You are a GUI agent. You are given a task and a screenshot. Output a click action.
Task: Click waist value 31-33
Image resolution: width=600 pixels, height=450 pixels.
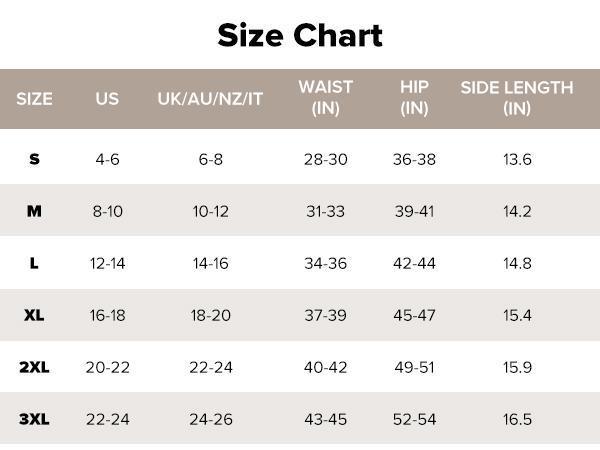(x=325, y=211)
